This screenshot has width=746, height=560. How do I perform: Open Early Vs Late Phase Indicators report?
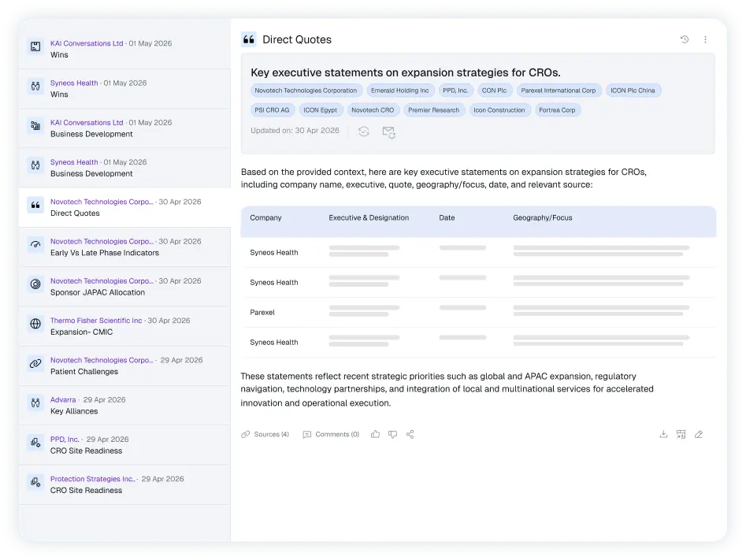[x=105, y=253]
